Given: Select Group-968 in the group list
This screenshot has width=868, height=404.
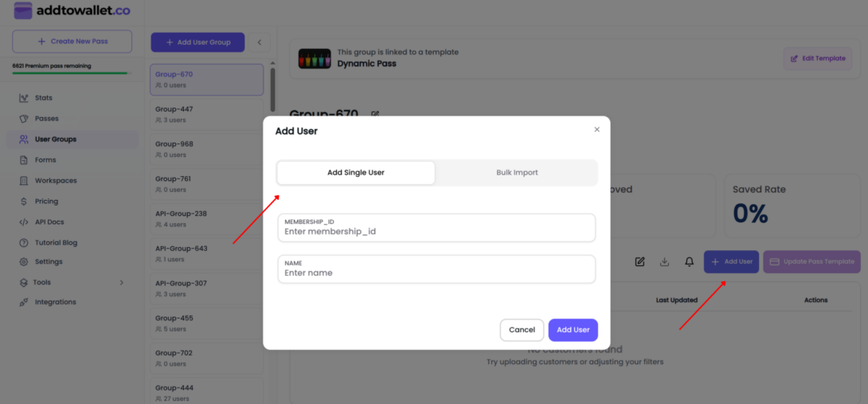Looking at the screenshot, I should (206, 149).
